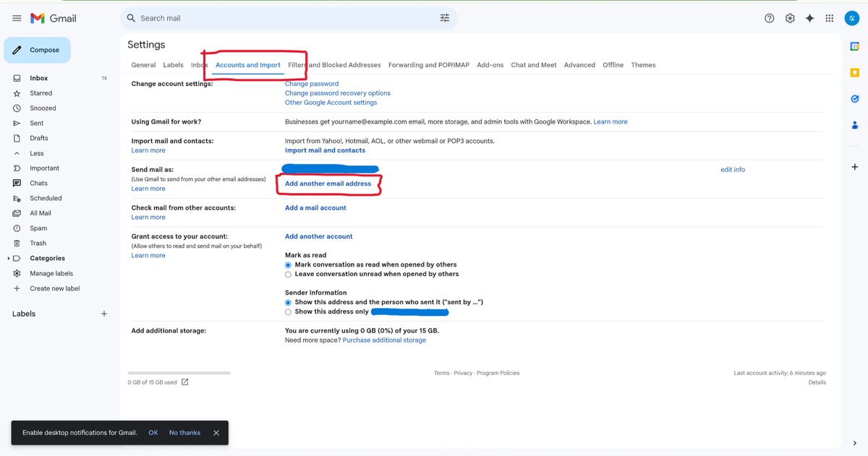The width and height of the screenshot is (868, 456).
Task: Open Keep in side panel
Action: coord(855,72)
